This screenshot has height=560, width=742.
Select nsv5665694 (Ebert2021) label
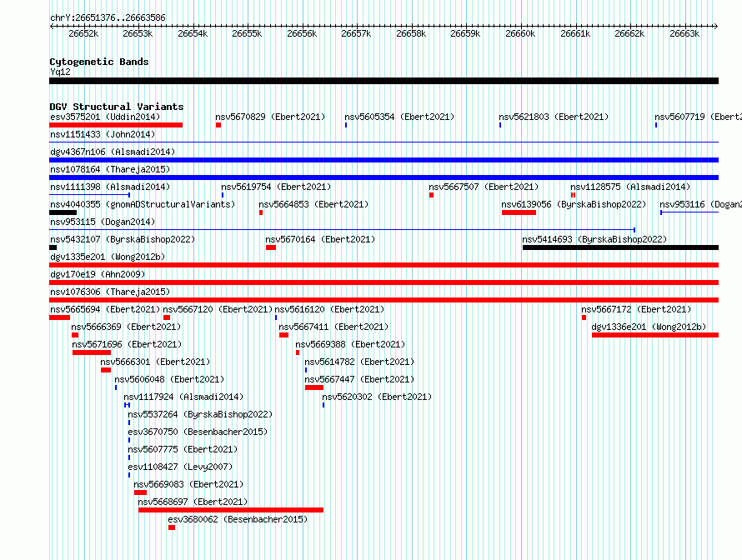pyautogui.click(x=105, y=309)
